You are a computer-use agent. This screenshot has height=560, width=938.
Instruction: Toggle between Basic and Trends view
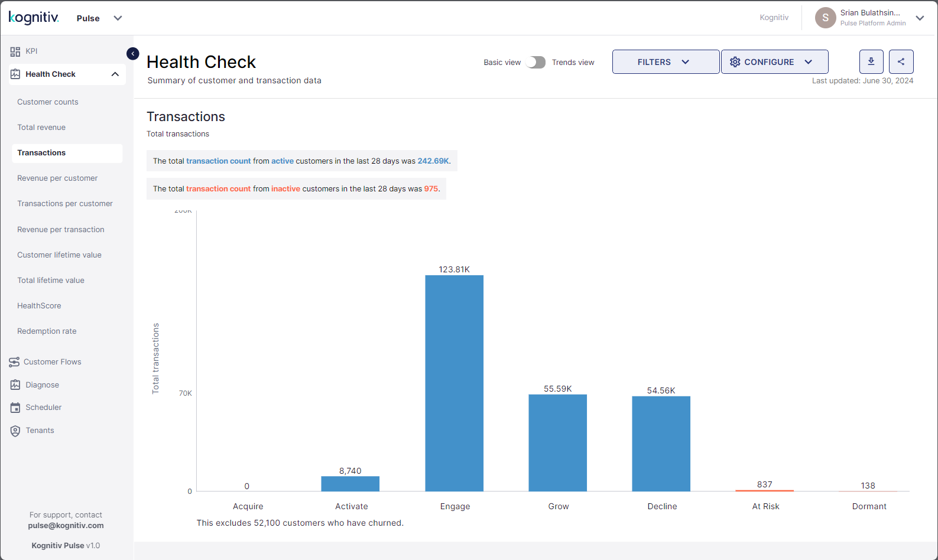[537, 62]
